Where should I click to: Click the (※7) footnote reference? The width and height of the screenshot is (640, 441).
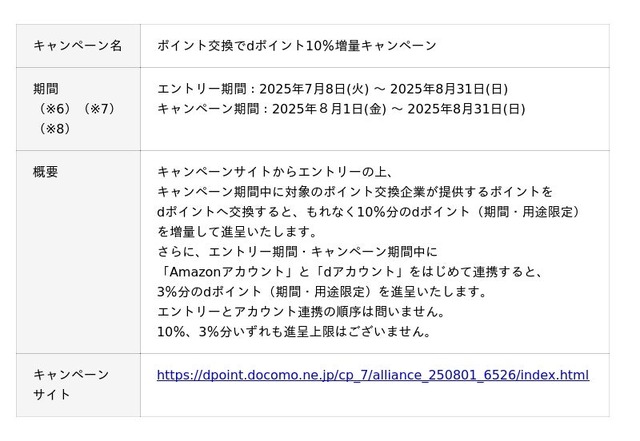(x=99, y=109)
